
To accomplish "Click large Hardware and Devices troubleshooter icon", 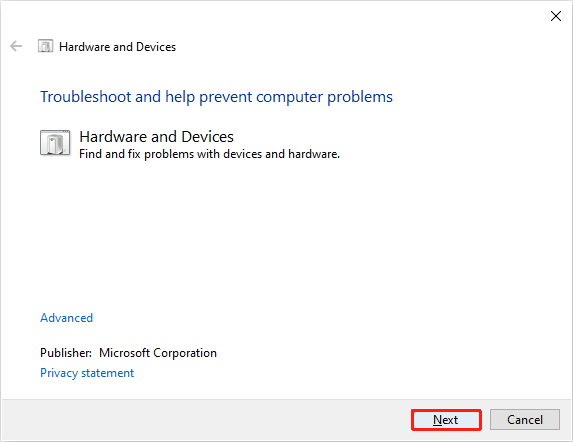I will click(55, 143).
